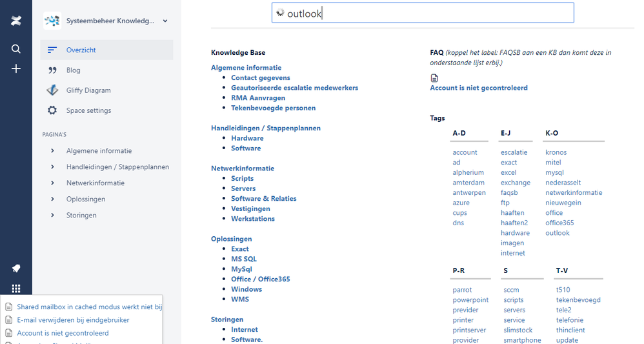The width and height of the screenshot is (644, 344).
Task: Open Handleidingen / Stappenplannen heading link
Action: [x=266, y=128]
